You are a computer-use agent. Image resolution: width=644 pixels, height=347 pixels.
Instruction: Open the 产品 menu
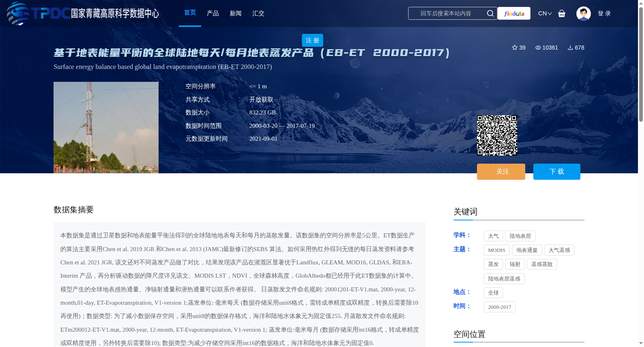click(x=213, y=13)
